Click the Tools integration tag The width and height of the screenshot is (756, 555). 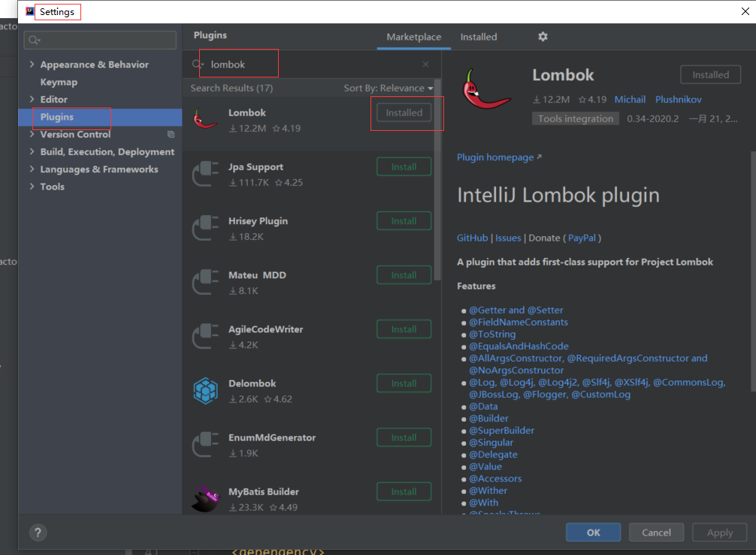pos(575,119)
